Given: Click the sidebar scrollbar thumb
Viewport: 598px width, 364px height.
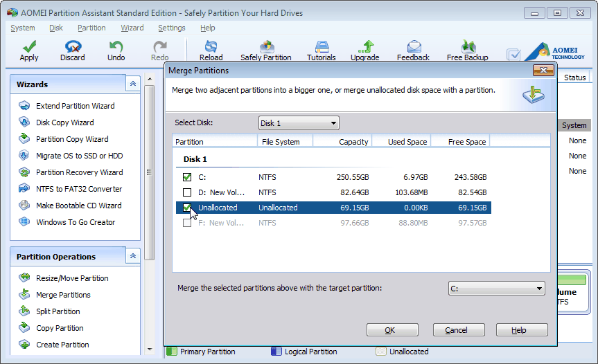Looking at the screenshot, I should pos(150,172).
